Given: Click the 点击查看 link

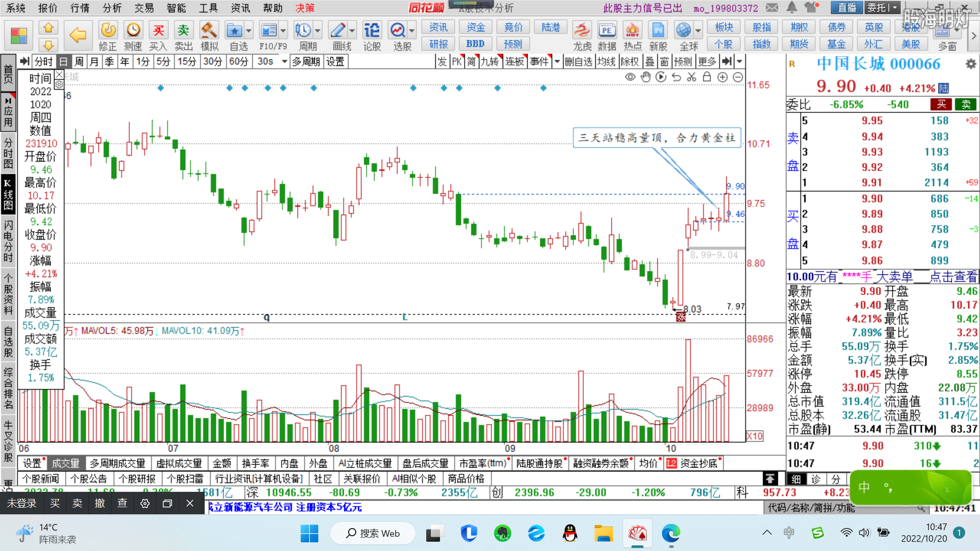Looking at the screenshot, I should pos(953,277).
